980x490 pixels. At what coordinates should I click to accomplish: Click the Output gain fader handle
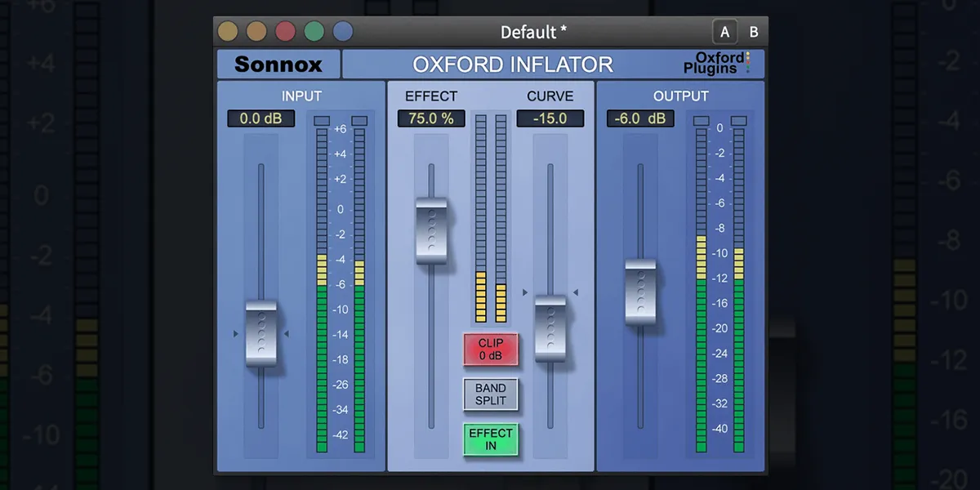coord(641,290)
